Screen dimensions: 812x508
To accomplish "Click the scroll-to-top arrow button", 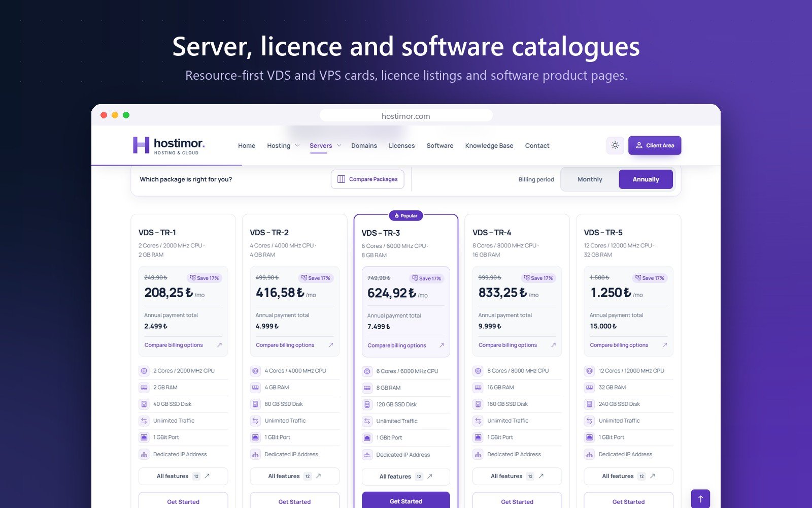I will (x=700, y=499).
